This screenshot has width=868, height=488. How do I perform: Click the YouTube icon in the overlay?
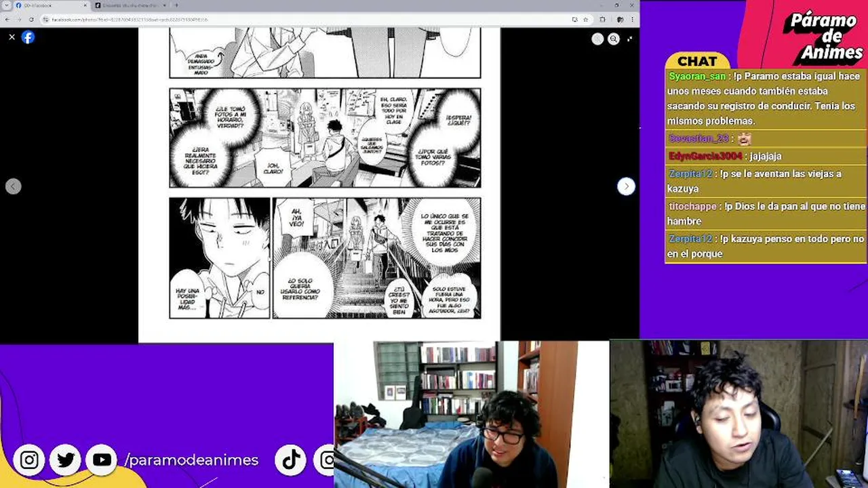coord(102,460)
